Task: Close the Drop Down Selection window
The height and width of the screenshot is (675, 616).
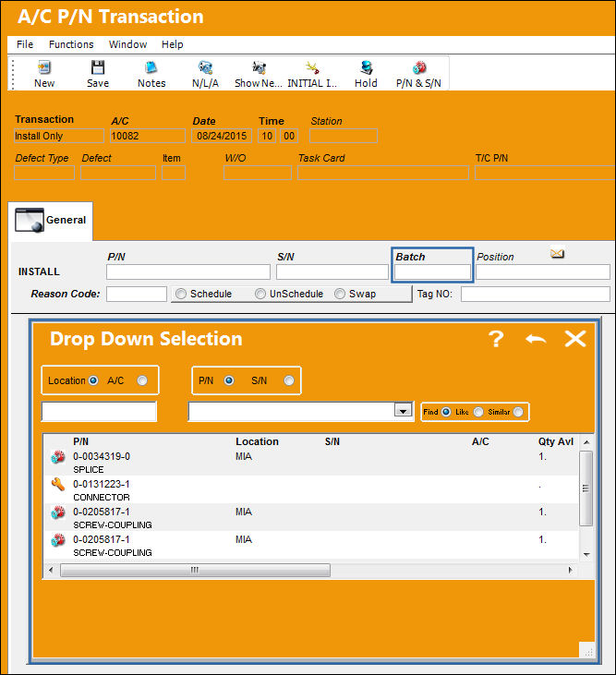Action: 575,339
